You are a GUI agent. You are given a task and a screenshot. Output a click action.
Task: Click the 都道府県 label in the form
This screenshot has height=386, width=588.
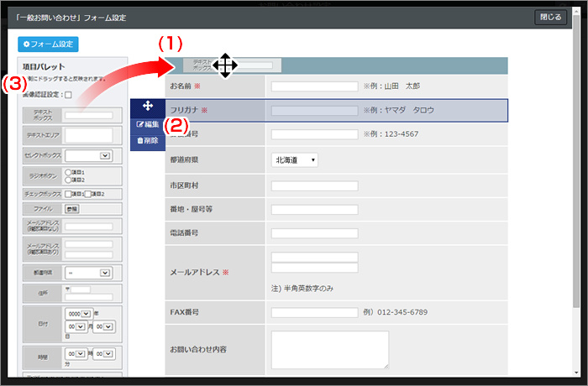click(184, 159)
